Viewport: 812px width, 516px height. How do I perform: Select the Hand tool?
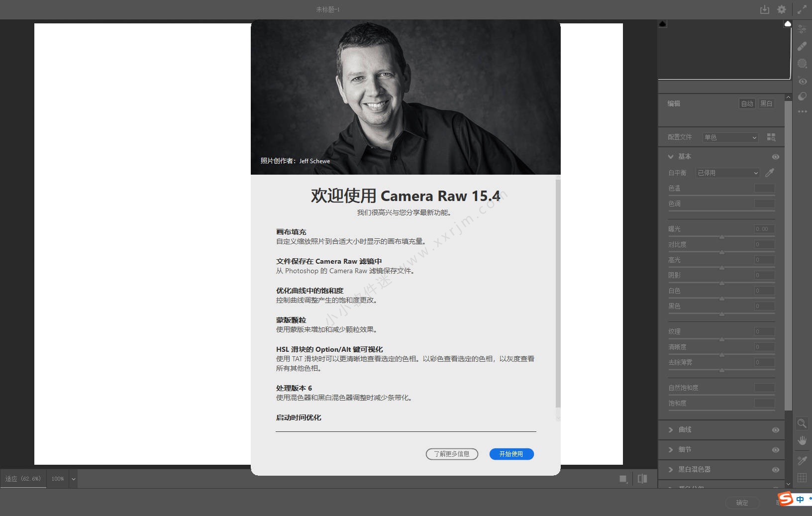[802, 440]
